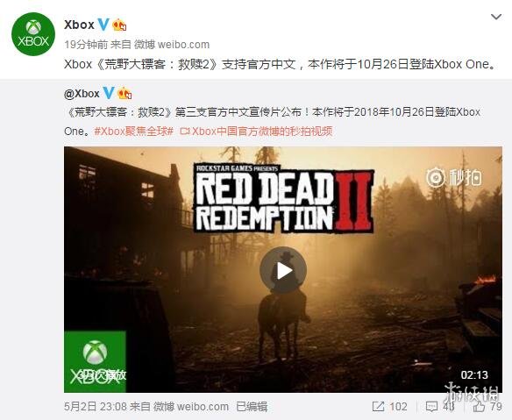
Task: Open the 5月2日 23:08 post timestamp
Action: point(96,407)
